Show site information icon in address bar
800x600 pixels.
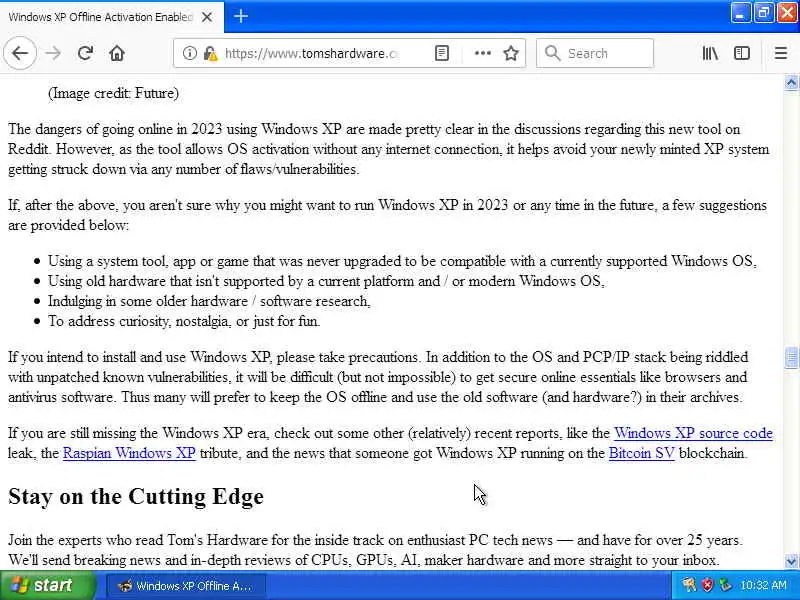pos(189,53)
